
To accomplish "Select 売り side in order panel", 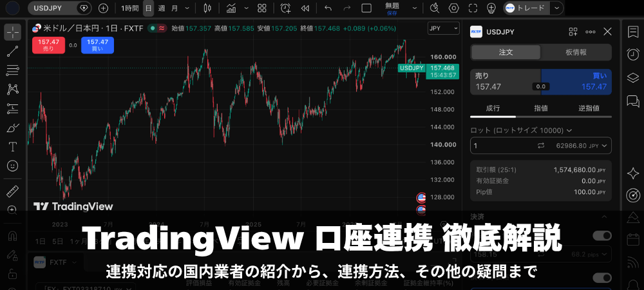I will pos(506,81).
